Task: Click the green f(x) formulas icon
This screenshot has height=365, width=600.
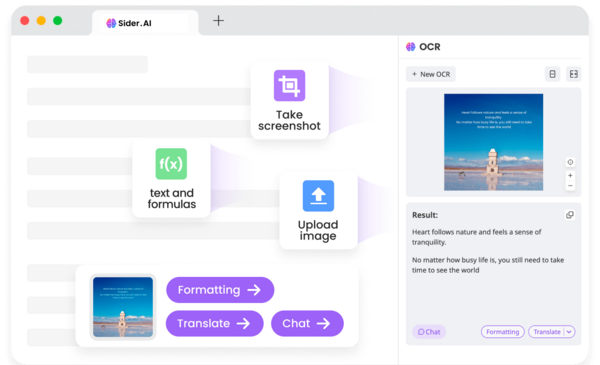Action: point(171,164)
